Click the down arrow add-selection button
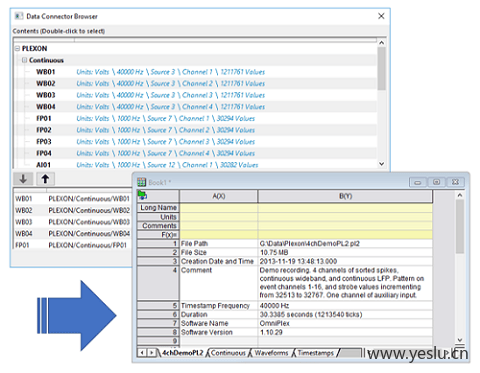 point(23,179)
